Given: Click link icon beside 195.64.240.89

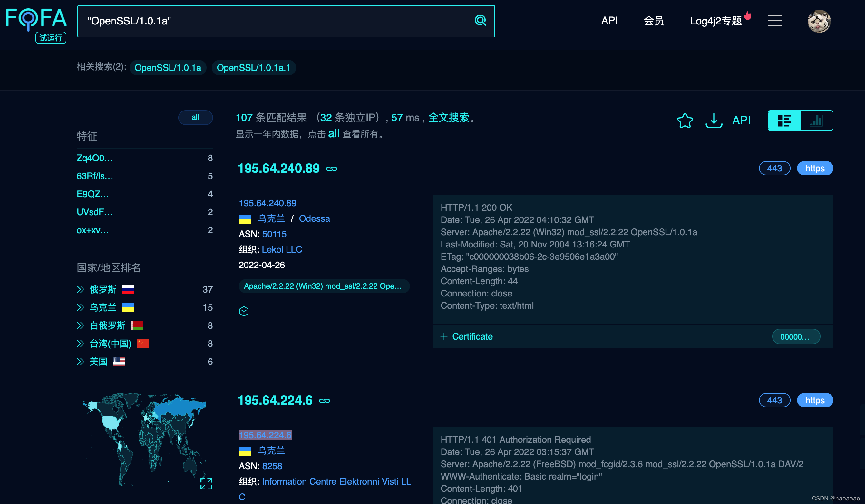Looking at the screenshot, I should pyautogui.click(x=332, y=169).
